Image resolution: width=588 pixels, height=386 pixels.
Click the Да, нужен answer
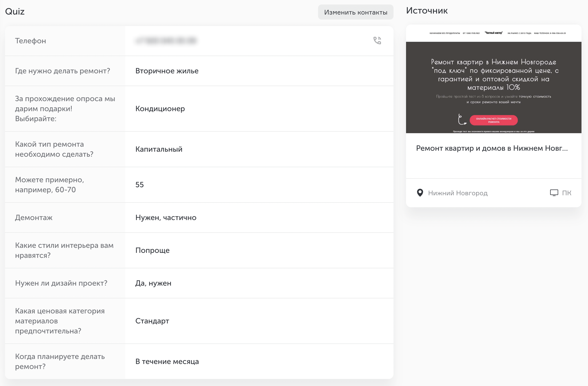(153, 283)
